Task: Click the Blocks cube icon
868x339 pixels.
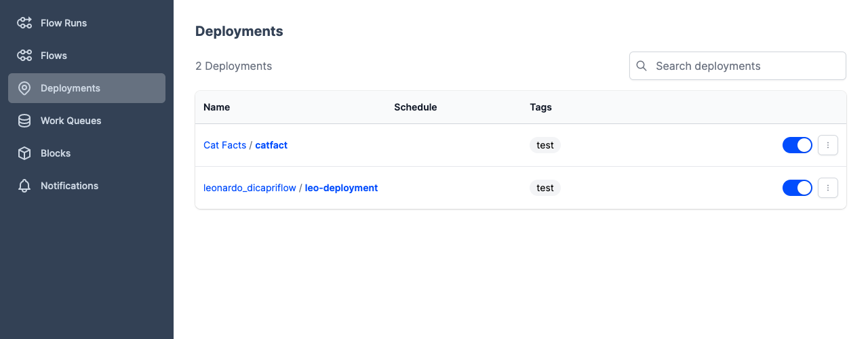Action: (24, 153)
